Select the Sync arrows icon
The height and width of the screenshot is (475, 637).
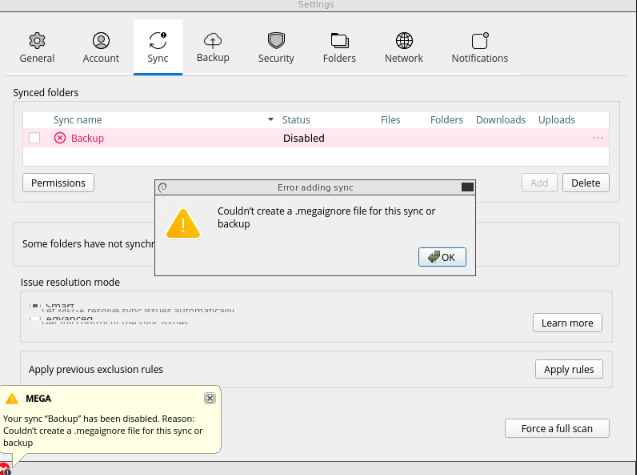[158, 41]
